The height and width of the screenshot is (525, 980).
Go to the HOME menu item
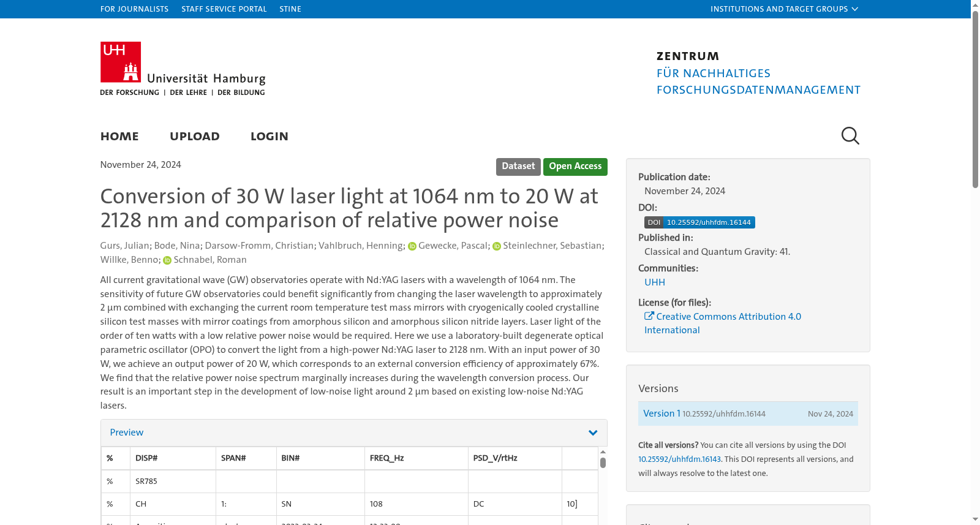pyautogui.click(x=119, y=137)
